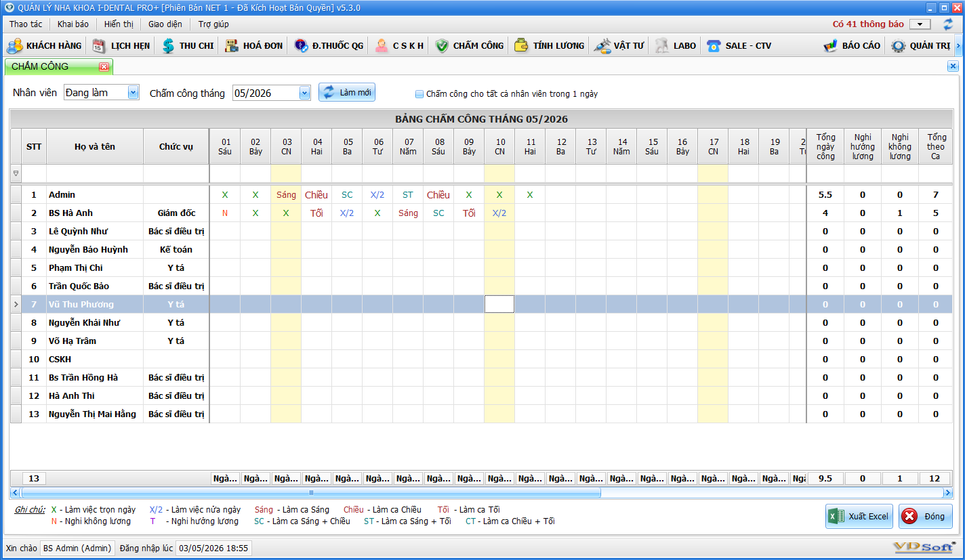Click the STT column header
965x560 pixels.
34,146
